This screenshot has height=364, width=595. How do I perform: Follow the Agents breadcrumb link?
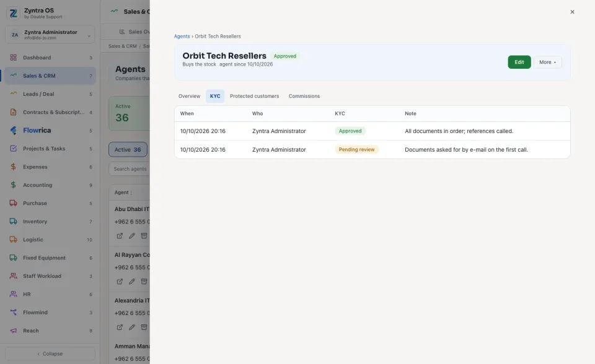coord(182,37)
